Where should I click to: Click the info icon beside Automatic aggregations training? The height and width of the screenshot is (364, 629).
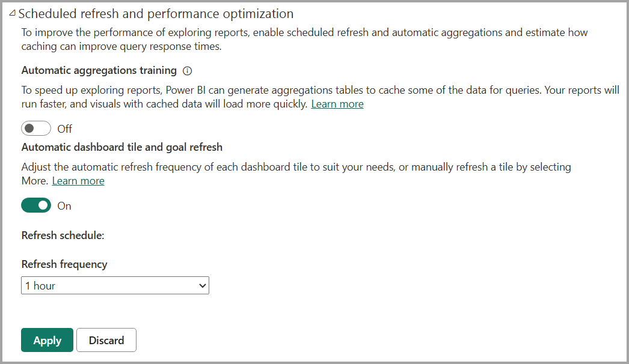coord(187,70)
